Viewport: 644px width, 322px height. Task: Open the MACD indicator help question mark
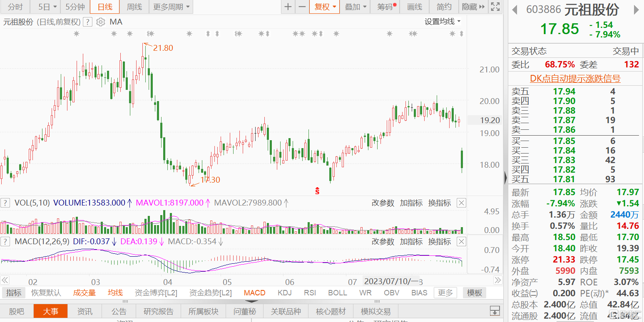(x=5, y=241)
